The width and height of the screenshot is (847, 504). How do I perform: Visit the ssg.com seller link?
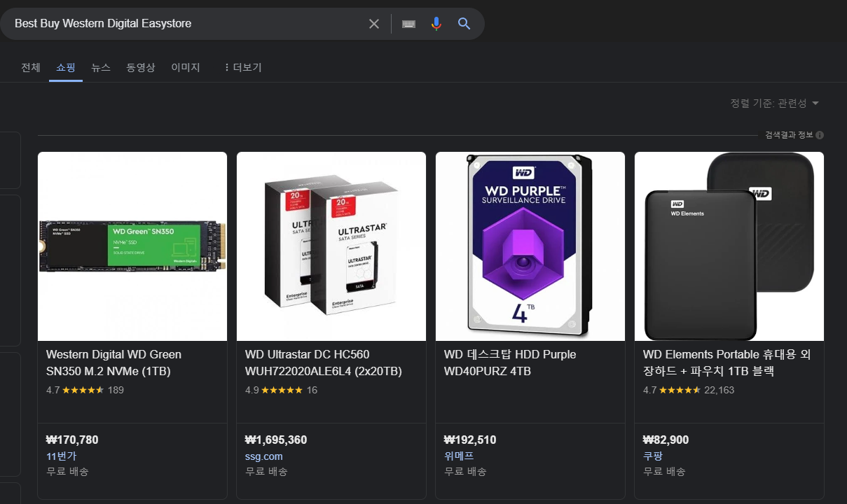point(264,456)
